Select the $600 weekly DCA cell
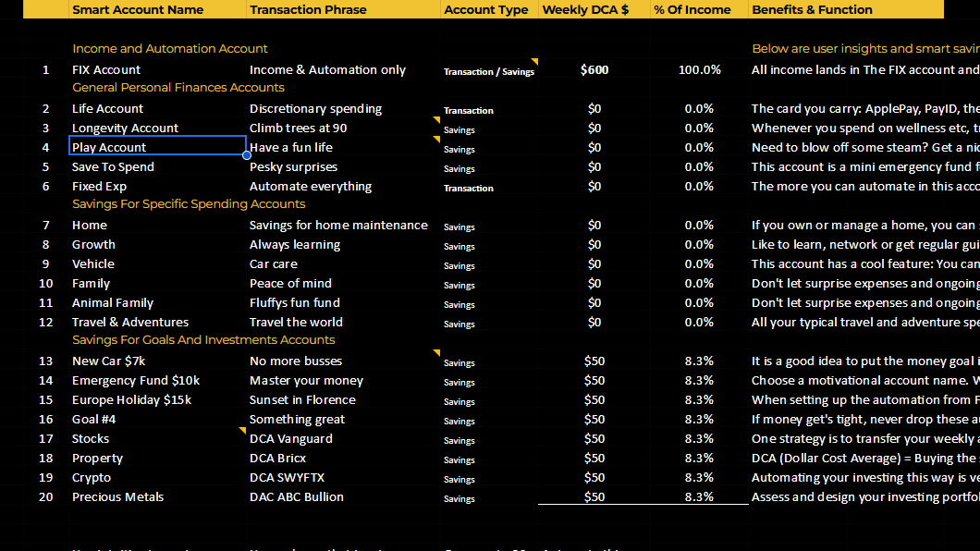The image size is (980, 551). tap(594, 70)
